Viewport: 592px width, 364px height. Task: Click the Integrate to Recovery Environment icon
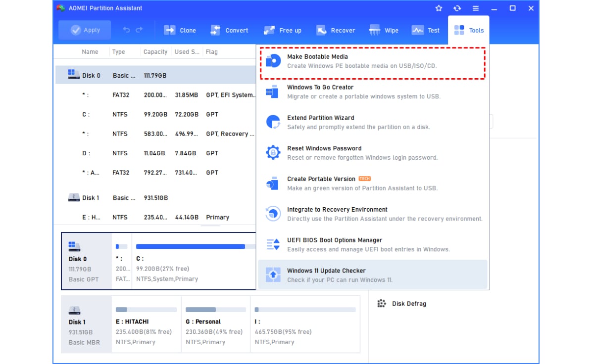tap(273, 214)
